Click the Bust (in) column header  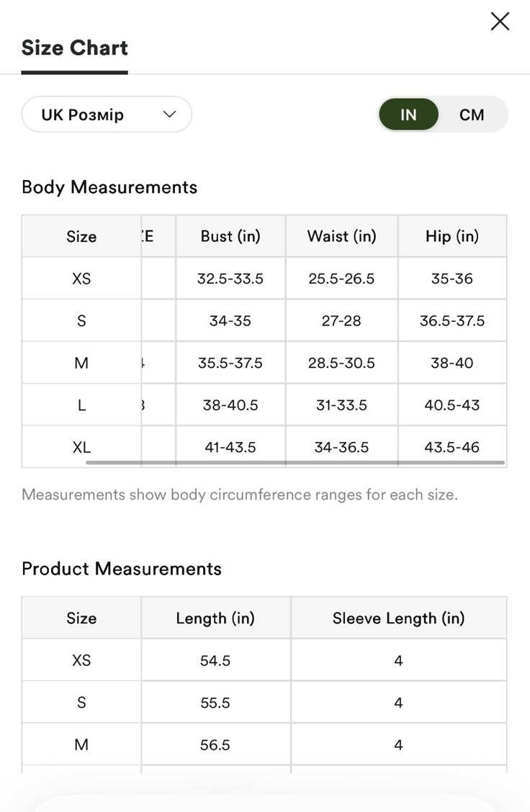pos(230,236)
